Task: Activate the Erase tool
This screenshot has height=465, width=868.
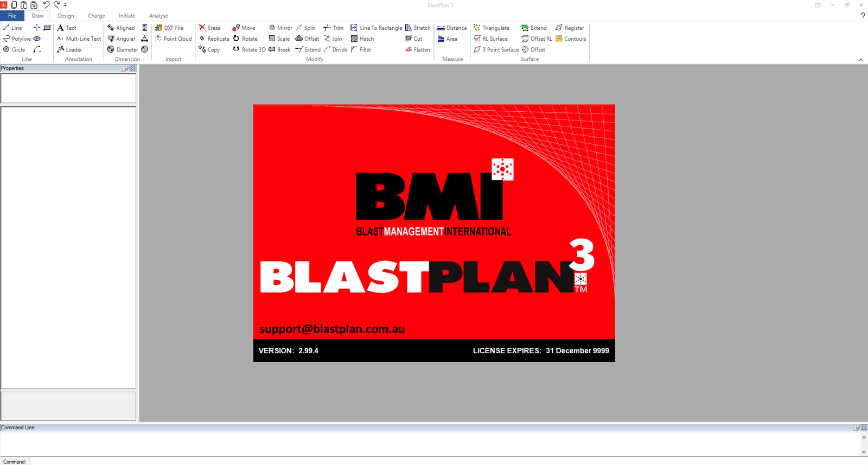Action: tap(210, 28)
